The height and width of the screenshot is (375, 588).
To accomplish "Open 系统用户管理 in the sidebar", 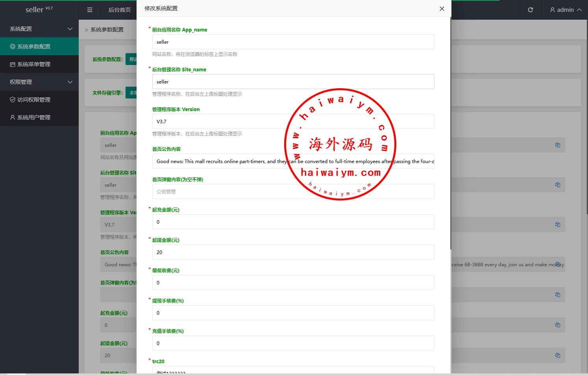I will (x=39, y=117).
